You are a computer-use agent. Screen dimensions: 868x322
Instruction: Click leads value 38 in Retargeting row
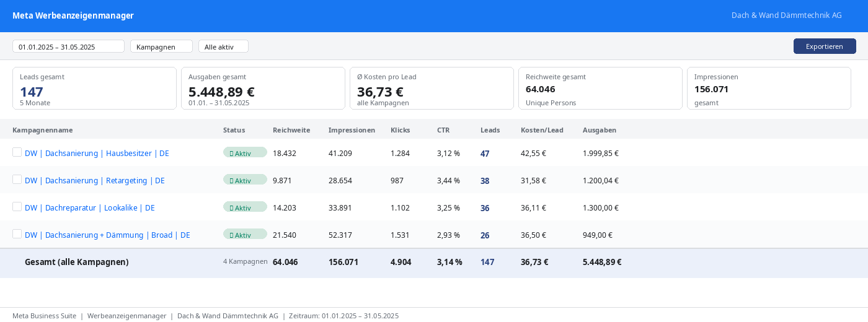(485, 181)
